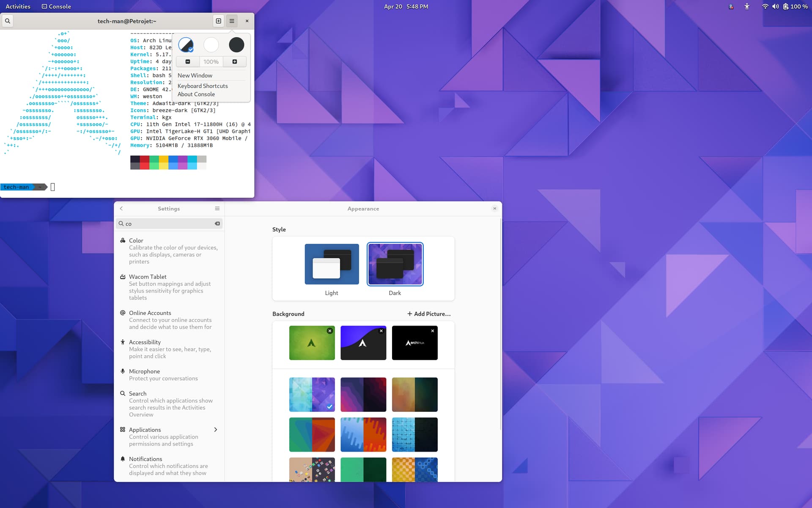Open the Settings sidebar menu
This screenshot has height=508, width=812.
217,209
